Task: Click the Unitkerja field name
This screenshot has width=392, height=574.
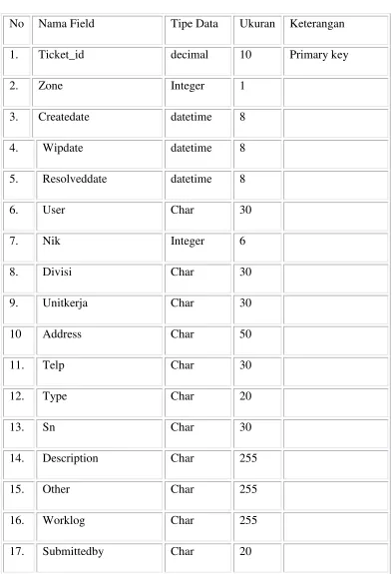Action: 65,303
